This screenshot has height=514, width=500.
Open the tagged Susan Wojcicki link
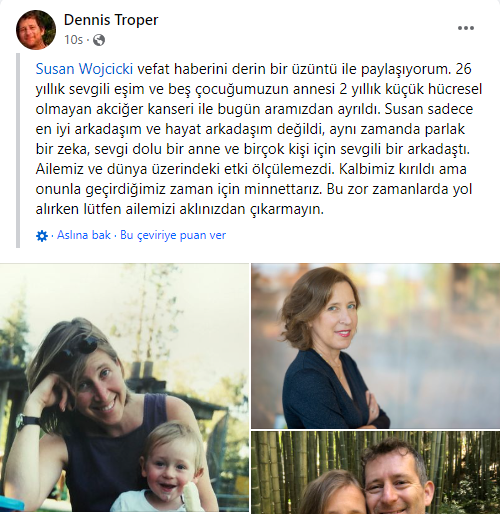pos(84,69)
